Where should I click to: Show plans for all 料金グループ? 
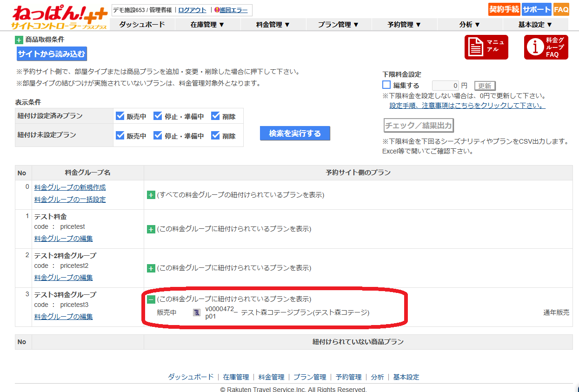(151, 195)
